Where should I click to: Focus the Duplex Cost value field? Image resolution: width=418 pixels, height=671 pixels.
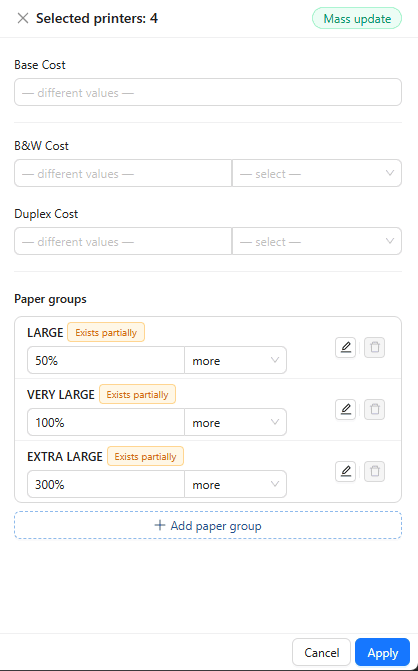click(x=123, y=241)
